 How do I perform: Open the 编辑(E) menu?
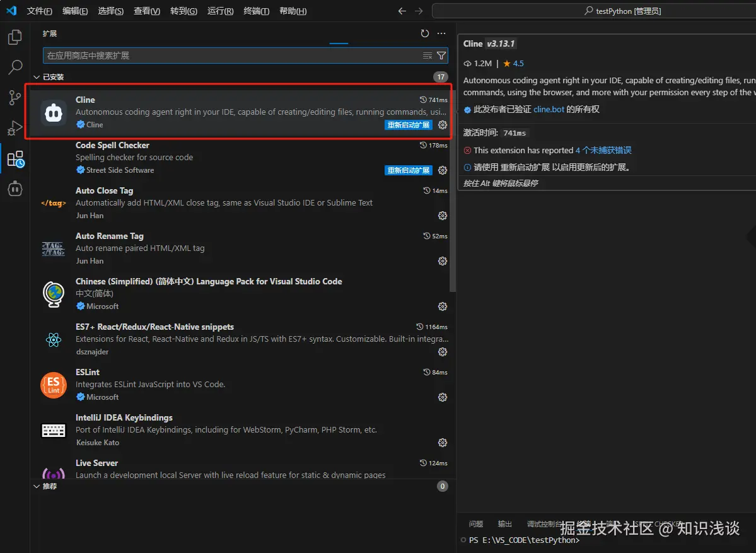click(75, 11)
